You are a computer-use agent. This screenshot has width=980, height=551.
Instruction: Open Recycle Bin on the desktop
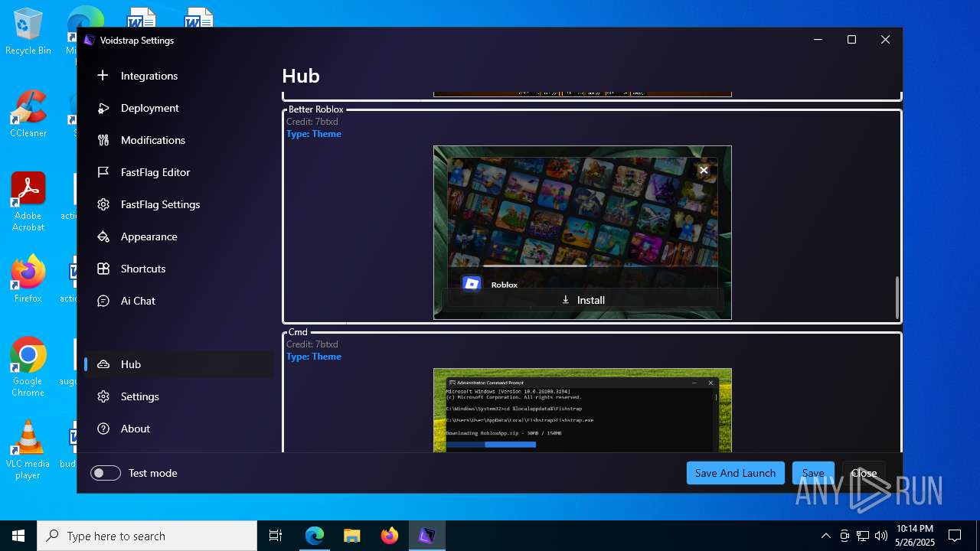coord(28,32)
